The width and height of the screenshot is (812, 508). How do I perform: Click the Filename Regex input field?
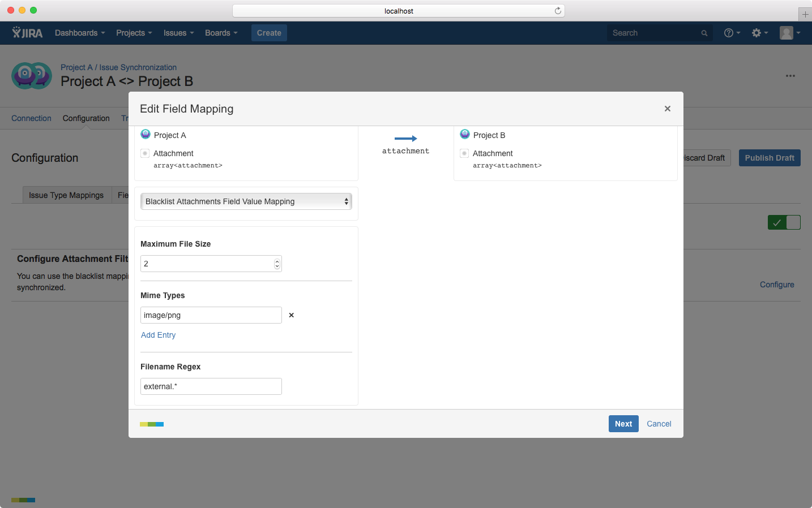pos(211,386)
